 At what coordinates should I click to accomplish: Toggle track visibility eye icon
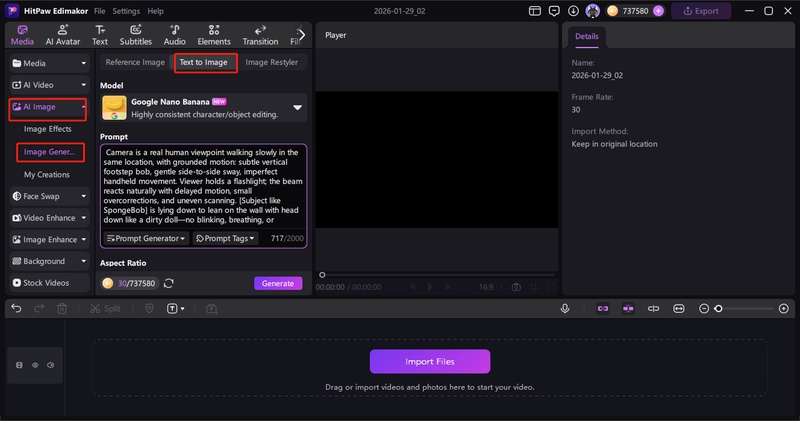coord(35,365)
